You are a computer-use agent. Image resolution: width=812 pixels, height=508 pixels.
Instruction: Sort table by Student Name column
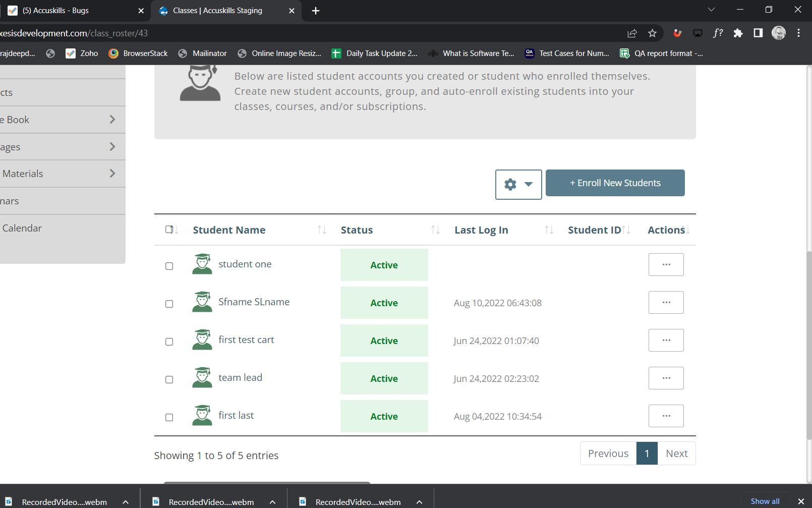point(229,230)
